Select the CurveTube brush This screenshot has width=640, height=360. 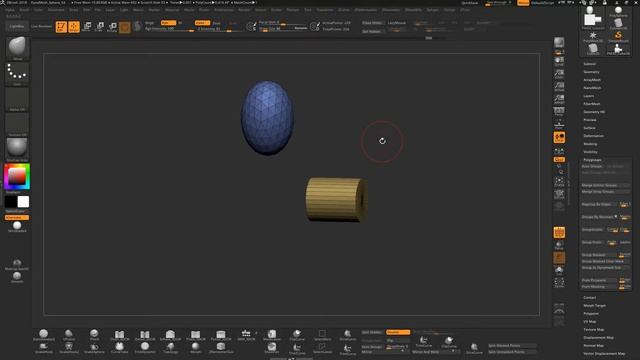coord(119,347)
